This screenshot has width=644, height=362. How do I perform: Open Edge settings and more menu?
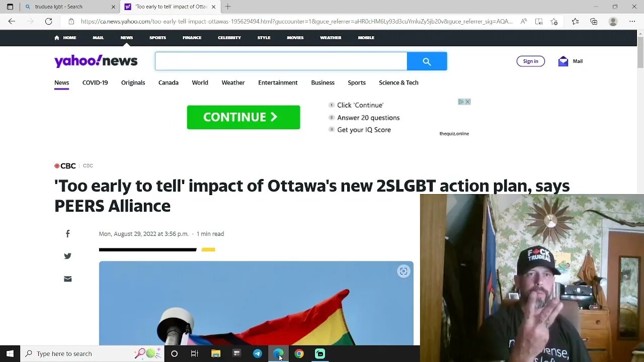pos(632,21)
